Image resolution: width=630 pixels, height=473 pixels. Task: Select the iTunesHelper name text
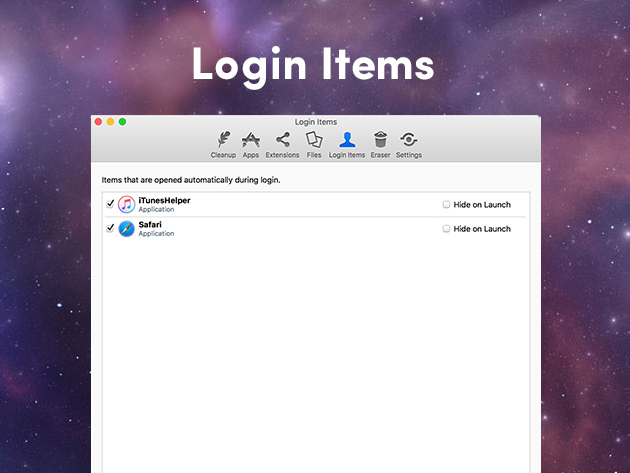[164, 200]
